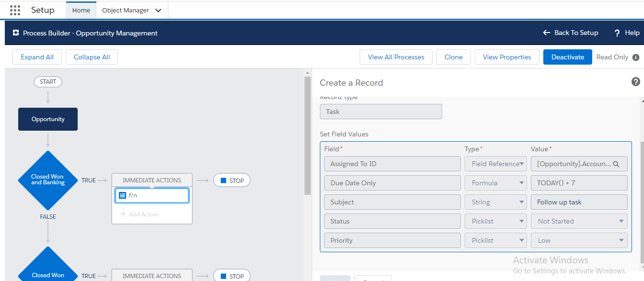
Task: Open the App Launcher grid icon
Action: point(15,10)
